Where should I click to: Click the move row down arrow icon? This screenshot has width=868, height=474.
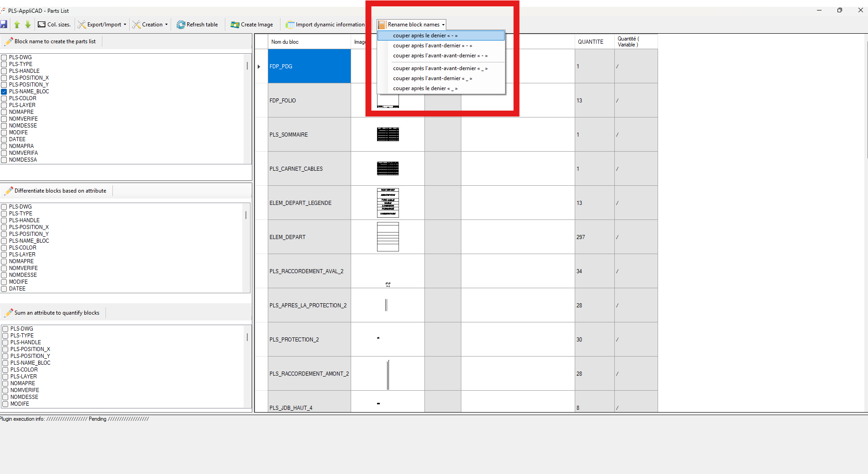pos(28,25)
